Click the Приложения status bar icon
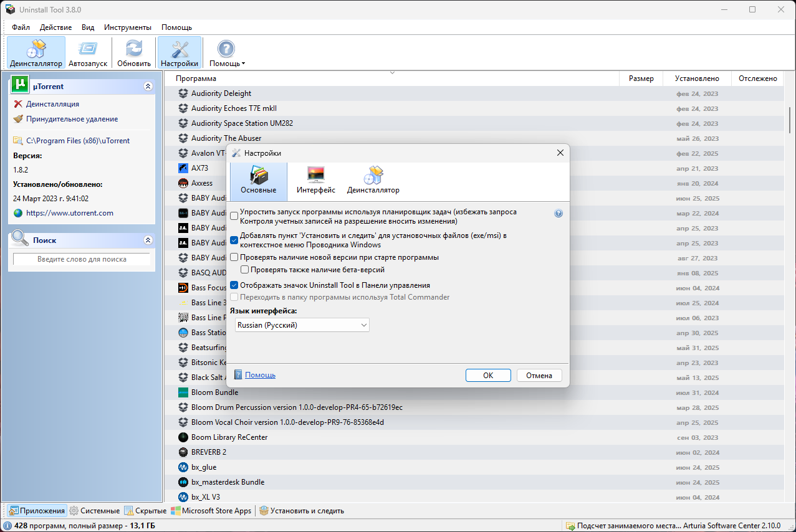 click(x=14, y=511)
